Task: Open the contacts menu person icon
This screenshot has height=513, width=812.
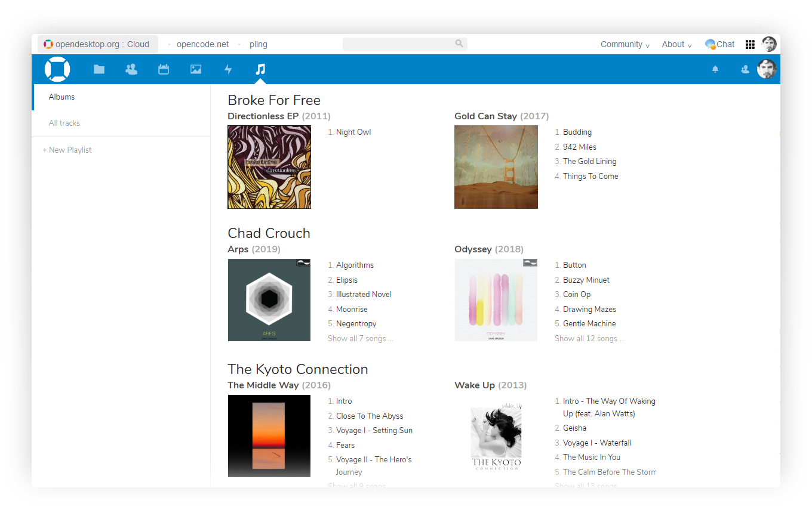Action: pos(745,69)
